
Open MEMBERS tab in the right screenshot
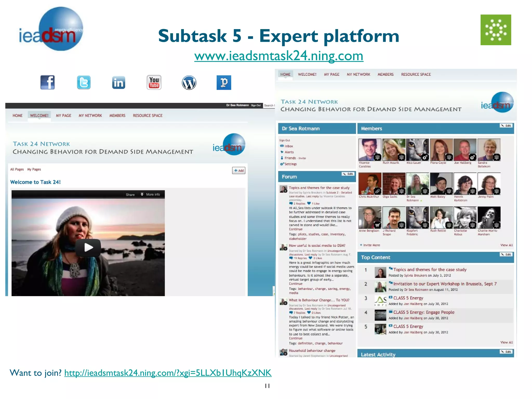[x=385, y=74]
